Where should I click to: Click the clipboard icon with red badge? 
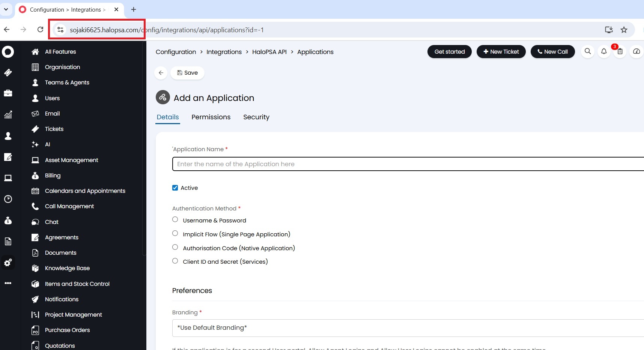[620, 51]
